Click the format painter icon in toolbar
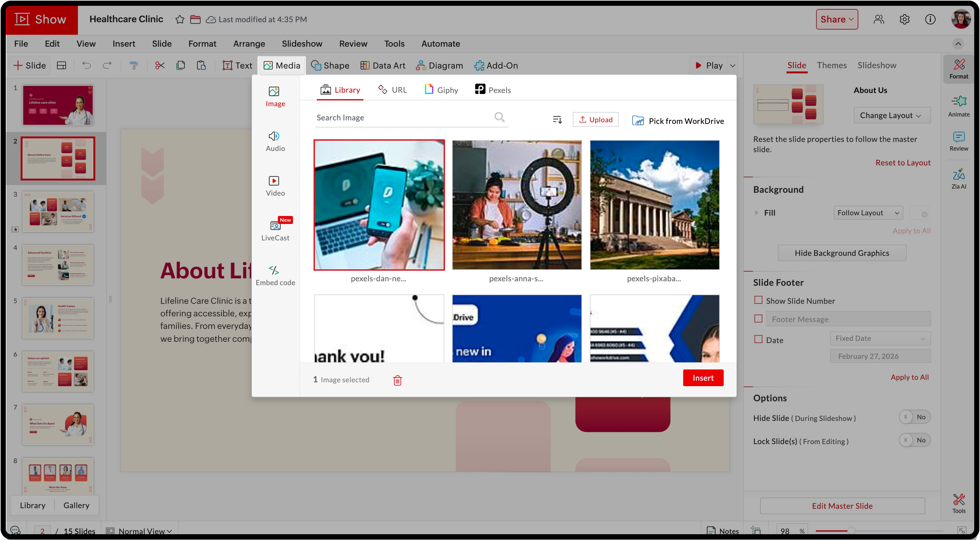This screenshot has width=980, height=540. (x=134, y=65)
